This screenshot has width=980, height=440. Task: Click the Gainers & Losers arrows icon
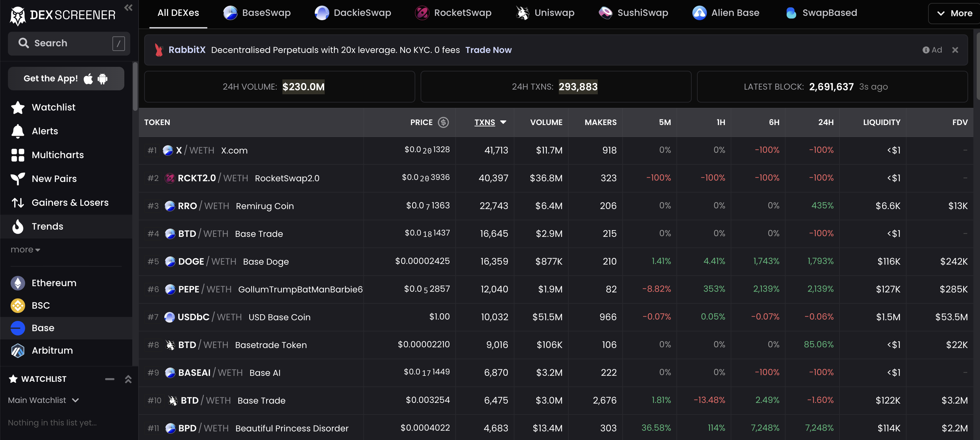point(18,203)
